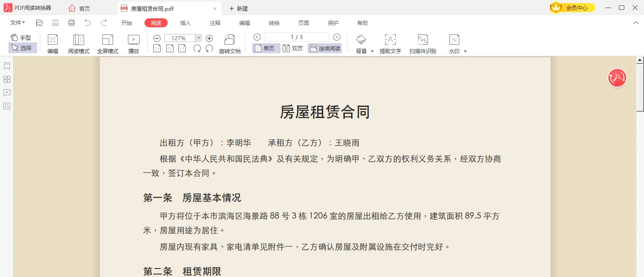Open the 插入 ribbon tab
Image resolution: width=644 pixels, height=277 pixels.
pos(186,23)
